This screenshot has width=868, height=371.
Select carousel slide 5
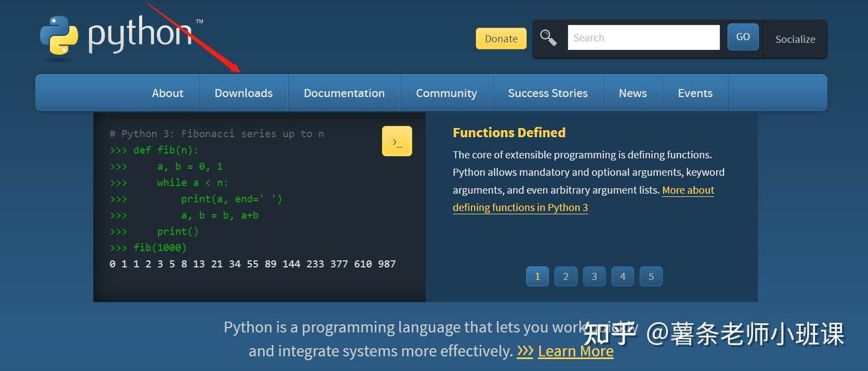point(651,276)
